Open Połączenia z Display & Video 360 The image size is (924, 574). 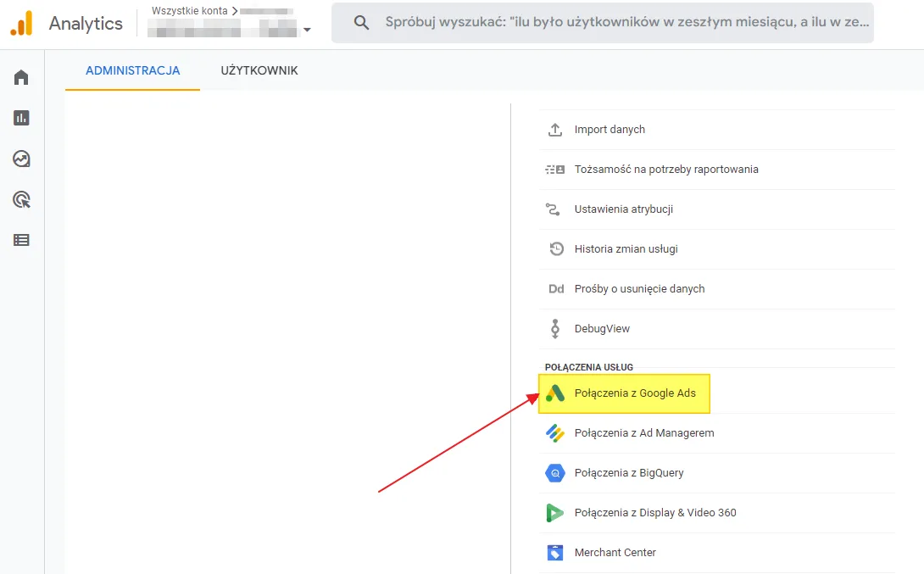click(717, 513)
